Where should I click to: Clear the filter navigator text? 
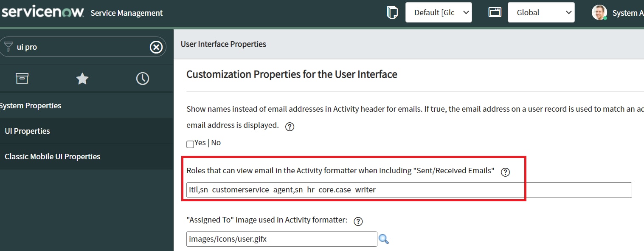pos(156,47)
